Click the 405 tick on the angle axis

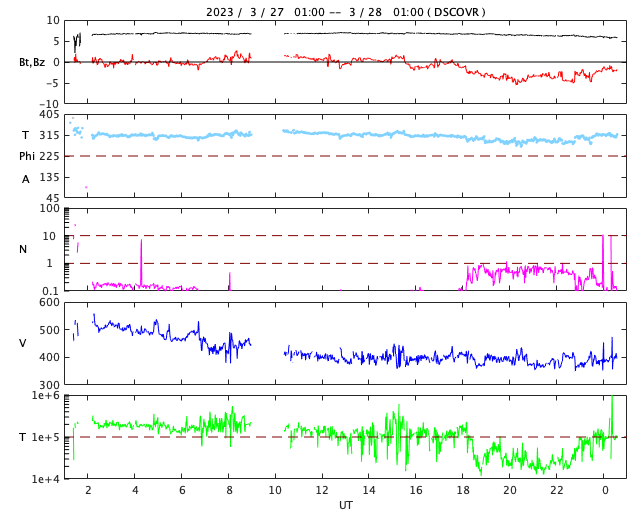48,115
